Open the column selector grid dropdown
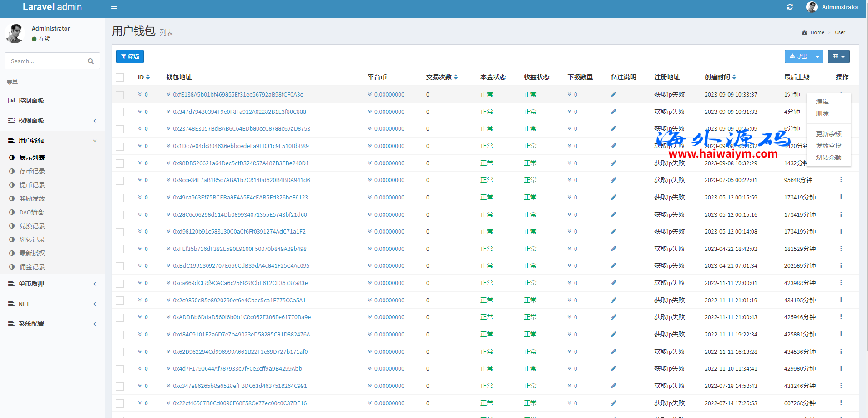This screenshot has width=868, height=418. tap(838, 56)
